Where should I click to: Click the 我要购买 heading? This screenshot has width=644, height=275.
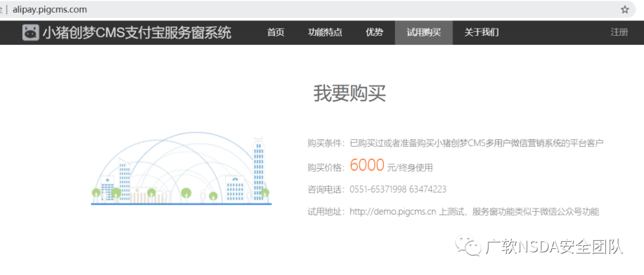[349, 94]
